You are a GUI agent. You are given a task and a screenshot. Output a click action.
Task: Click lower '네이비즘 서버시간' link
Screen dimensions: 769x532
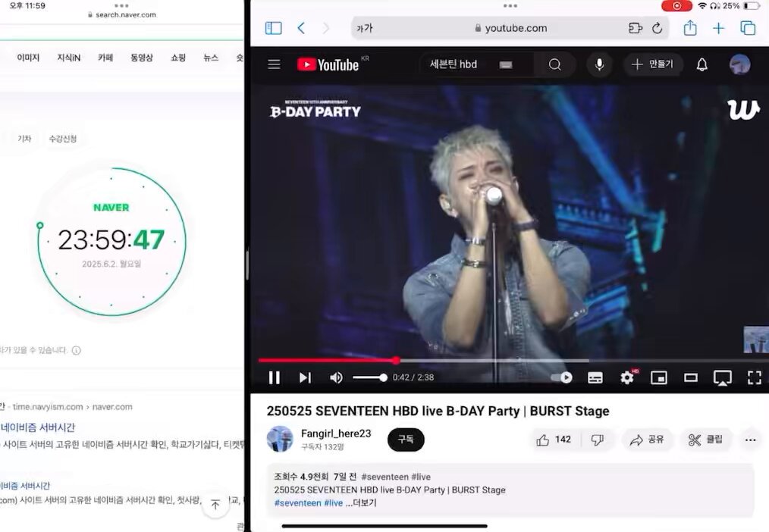coord(25,486)
